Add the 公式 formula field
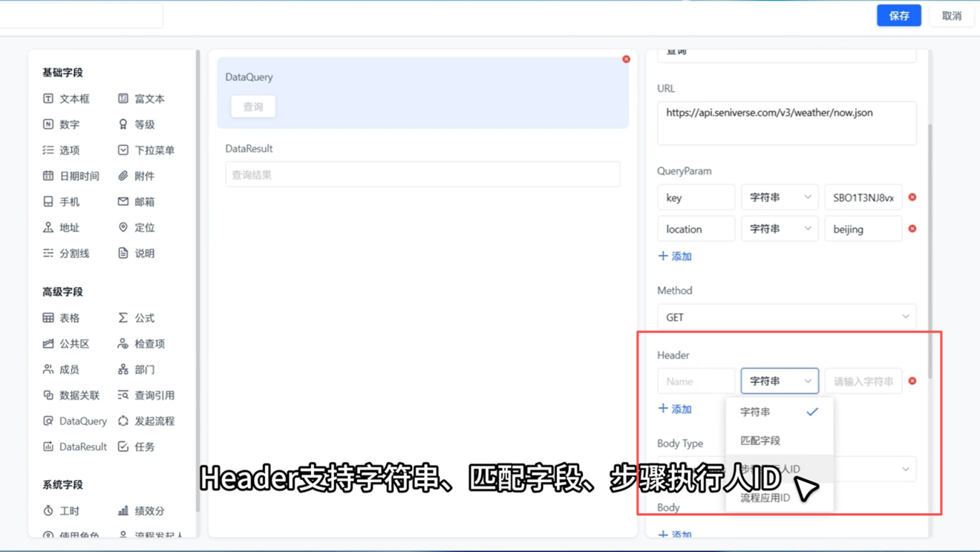 coord(136,318)
